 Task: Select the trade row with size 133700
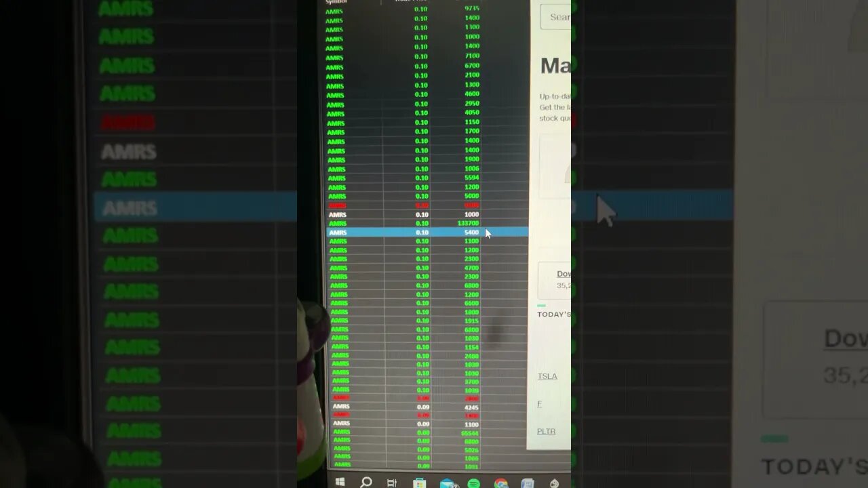427,223
